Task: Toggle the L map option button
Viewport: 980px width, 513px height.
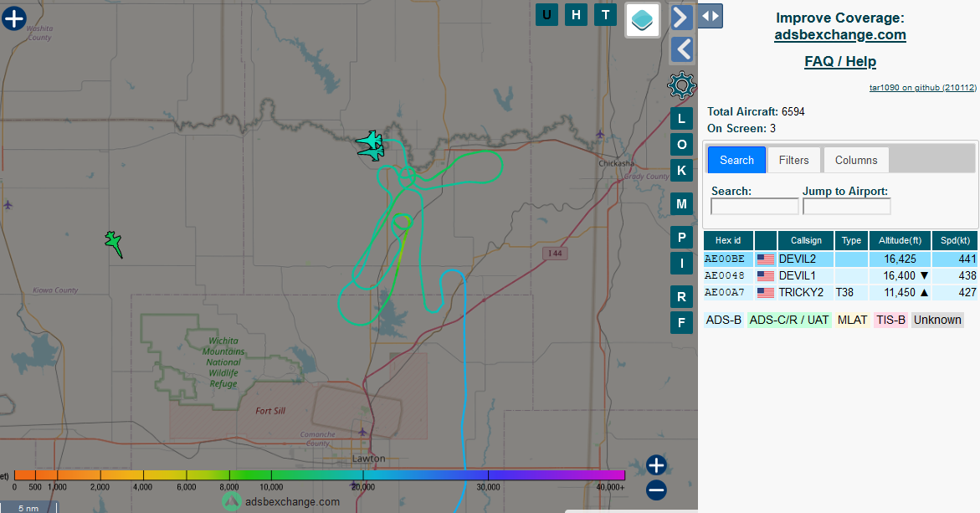Action: 682,119
